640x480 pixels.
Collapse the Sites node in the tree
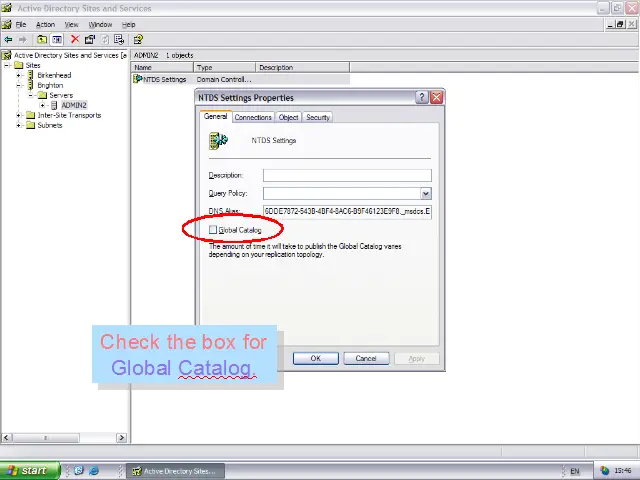[7, 65]
